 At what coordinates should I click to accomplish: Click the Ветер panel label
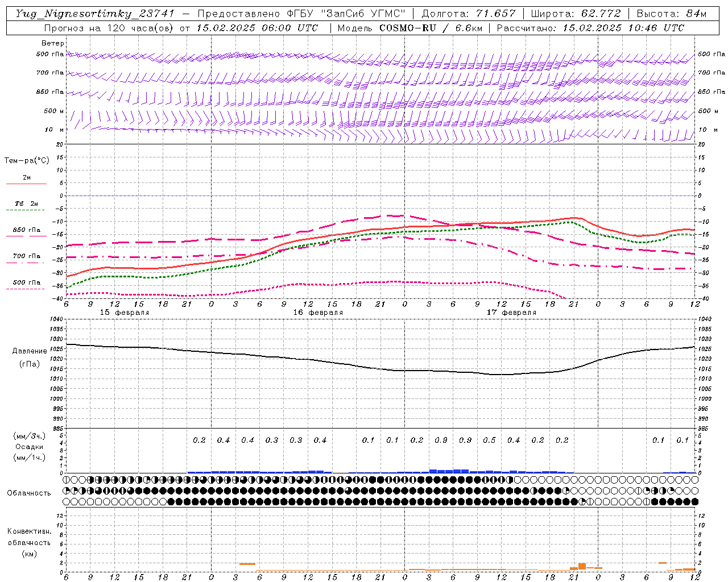[x=53, y=43]
